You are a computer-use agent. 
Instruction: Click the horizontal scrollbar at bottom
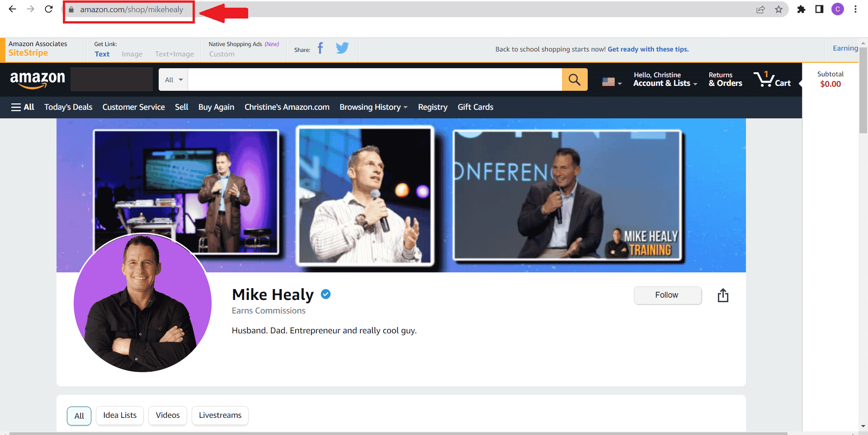click(398, 433)
